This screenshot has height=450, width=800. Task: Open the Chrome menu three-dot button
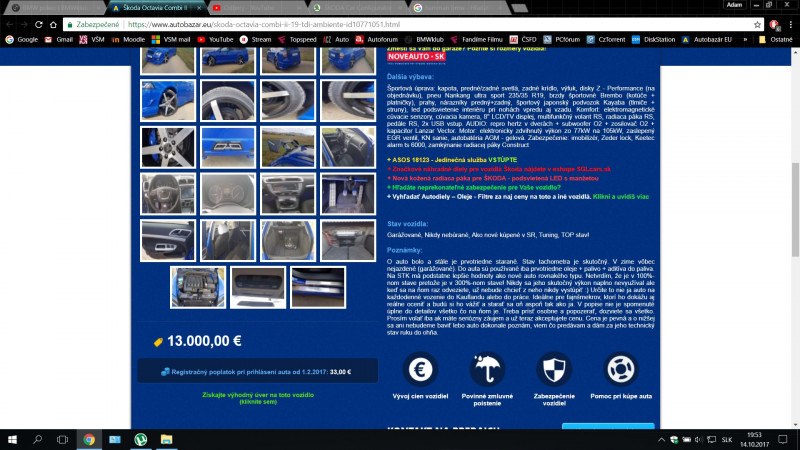[x=789, y=23]
